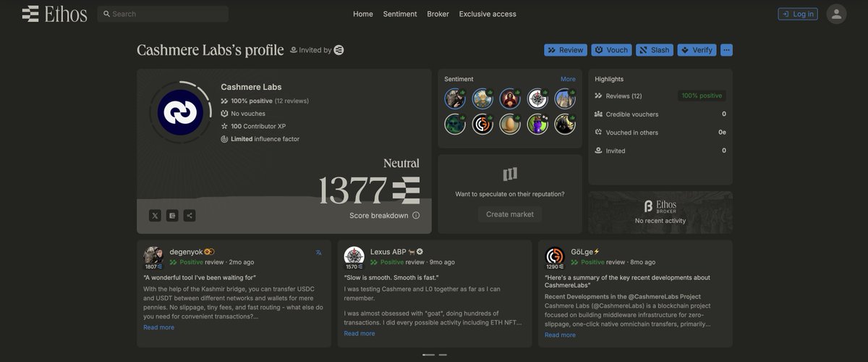Click the Credible vouchers row
This screenshot has height=362, width=868.
point(660,114)
